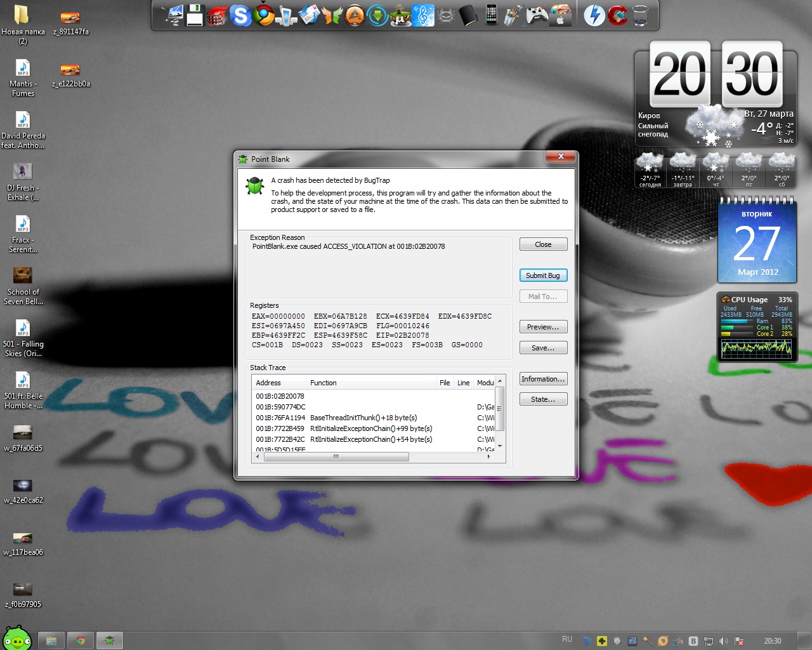Image resolution: width=812 pixels, height=650 pixels.
Task: Open the Recycle Bin dock icon
Action: [640, 15]
